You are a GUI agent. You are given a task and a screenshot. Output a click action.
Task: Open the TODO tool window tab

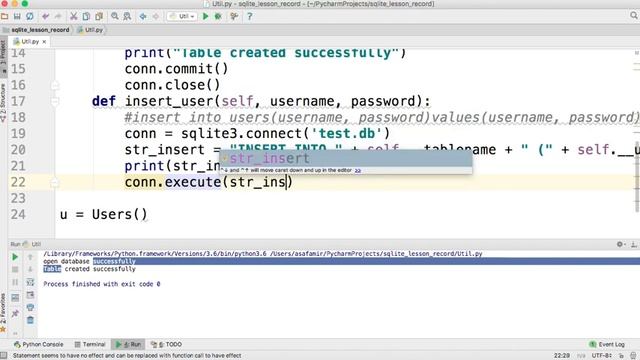tap(166, 344)
